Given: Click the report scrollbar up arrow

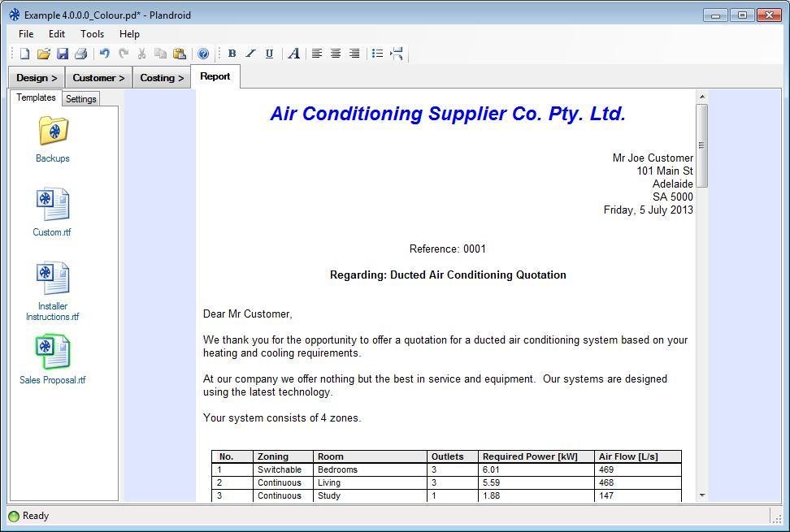Looking at the screenshot, I should [702, 97].
